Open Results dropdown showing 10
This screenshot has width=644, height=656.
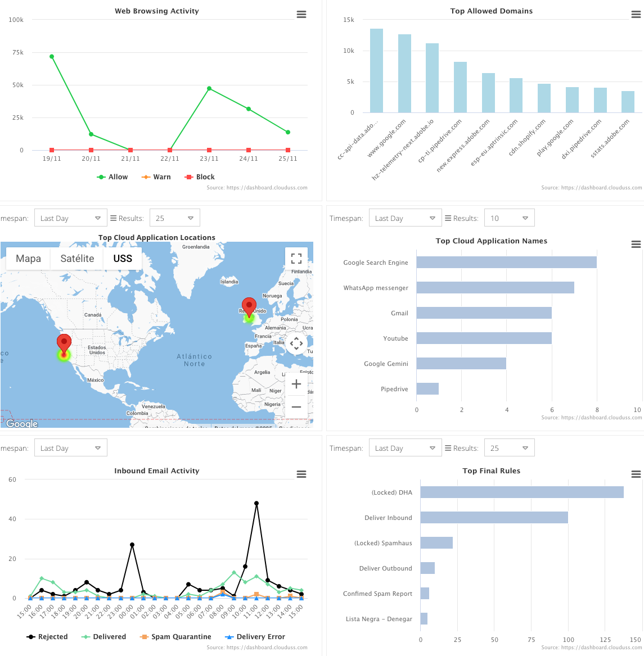pos(509,218)
